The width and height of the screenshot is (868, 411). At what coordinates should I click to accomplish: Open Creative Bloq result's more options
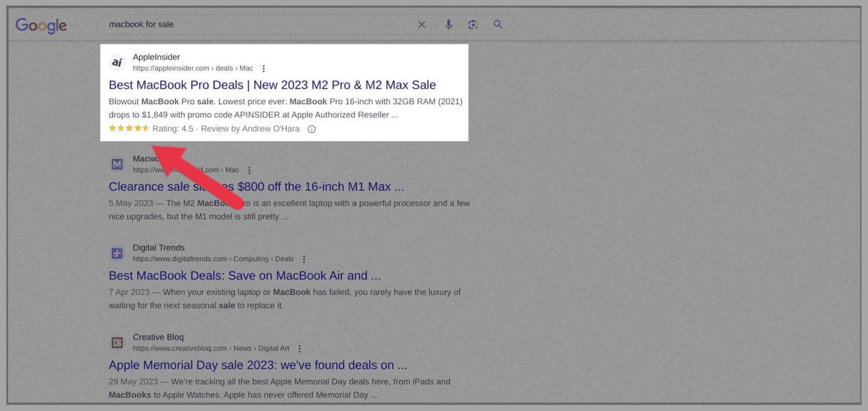[x=299, y=349]
